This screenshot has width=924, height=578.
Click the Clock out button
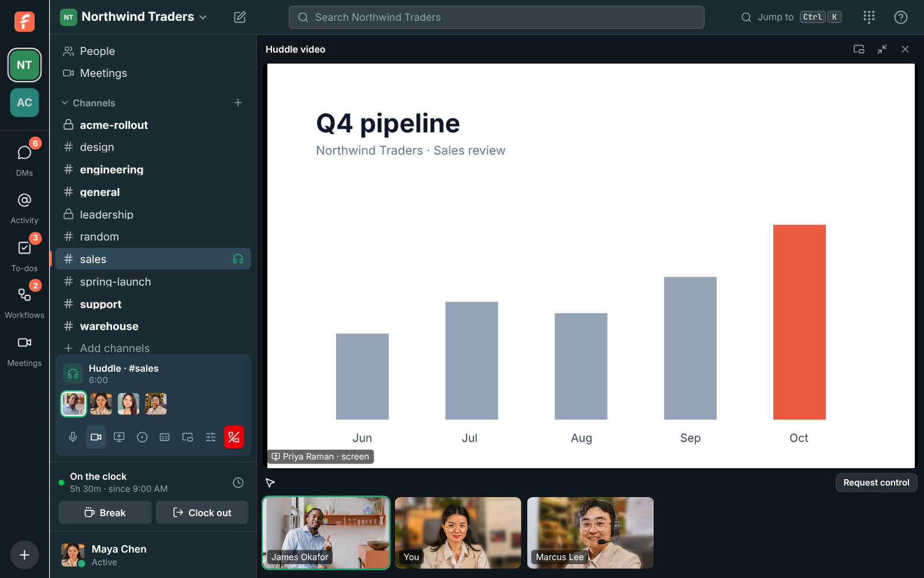point(202,513)
